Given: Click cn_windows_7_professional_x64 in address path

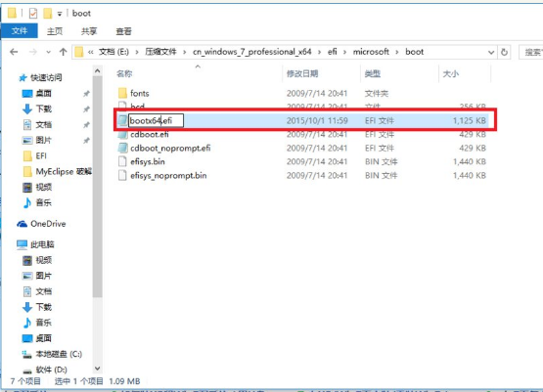Looking at the screenshot, I should pos(251,52).
